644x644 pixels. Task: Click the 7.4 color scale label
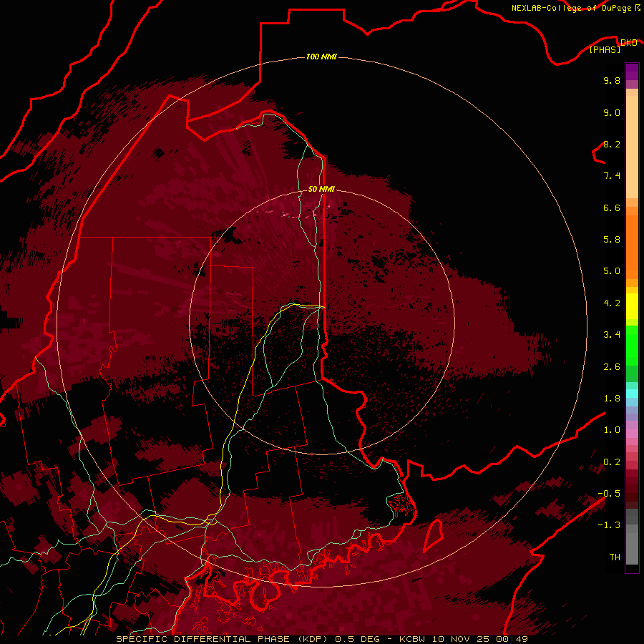[612, 176]
